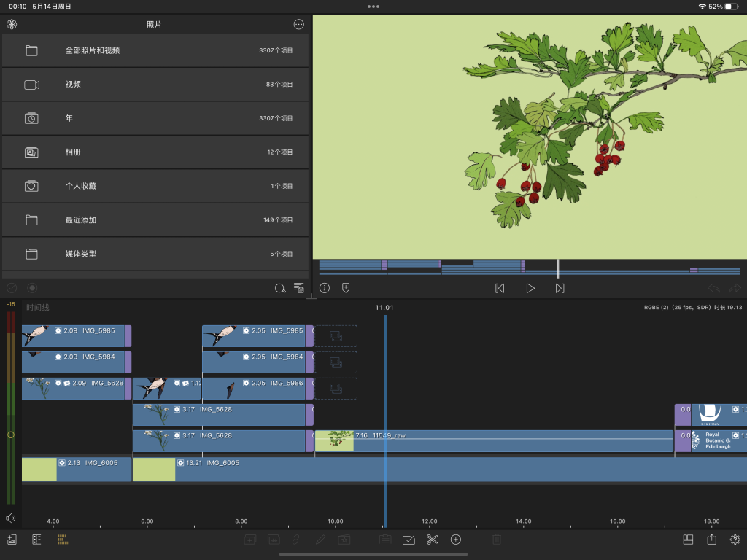Open the 相册 albums row
This screenshot has width=747, height=560.
click(x=155, y=152)
